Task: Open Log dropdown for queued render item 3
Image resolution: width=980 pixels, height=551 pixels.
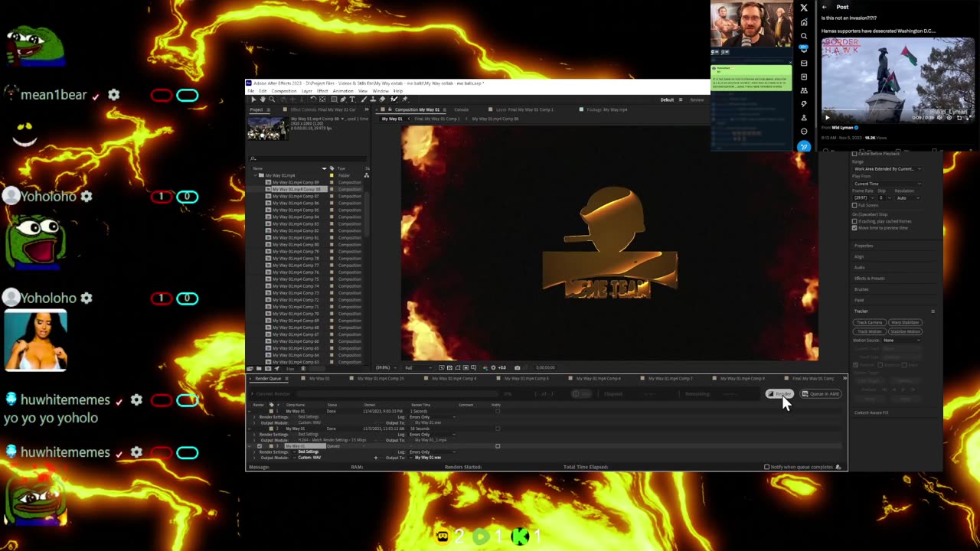Action: (432, 452)
